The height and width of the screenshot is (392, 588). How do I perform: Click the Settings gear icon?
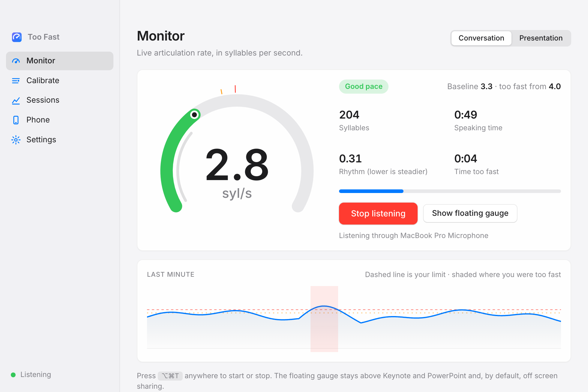16,140
